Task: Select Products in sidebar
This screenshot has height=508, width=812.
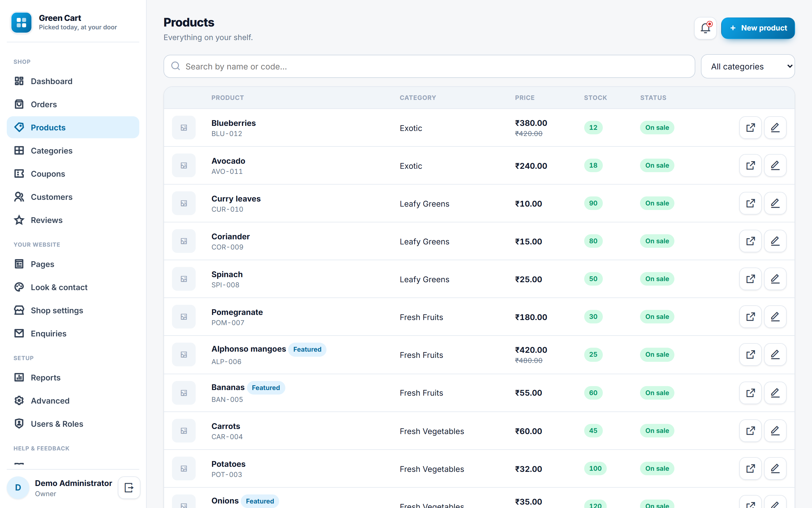Action: [73, 128]
